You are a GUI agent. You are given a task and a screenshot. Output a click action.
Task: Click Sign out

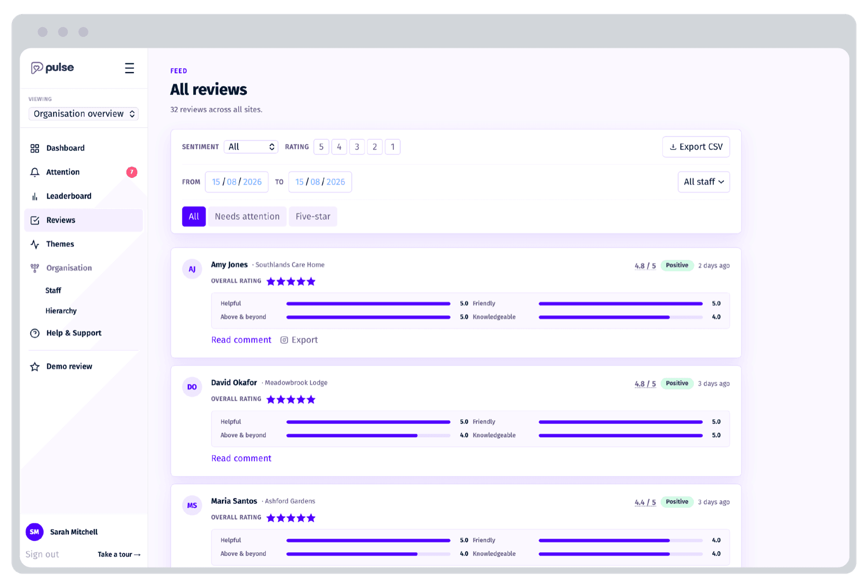[x=42, y=554]
